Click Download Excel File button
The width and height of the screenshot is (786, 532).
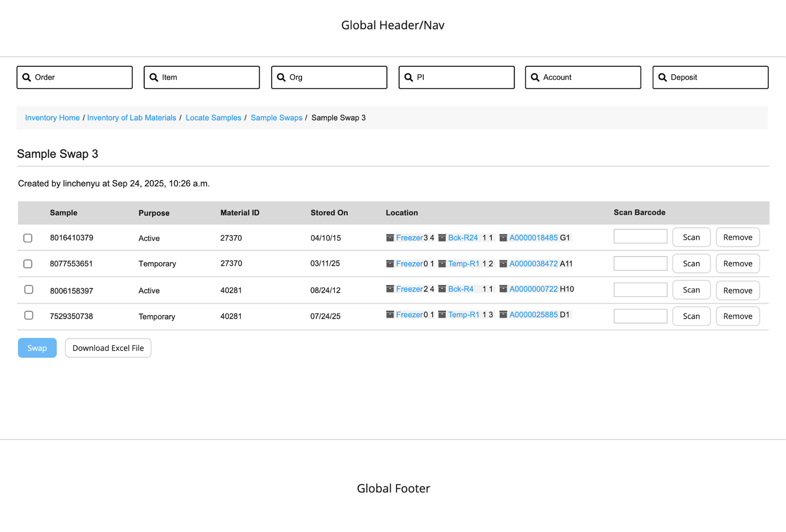pyautogui.click(x=108, y=348)
